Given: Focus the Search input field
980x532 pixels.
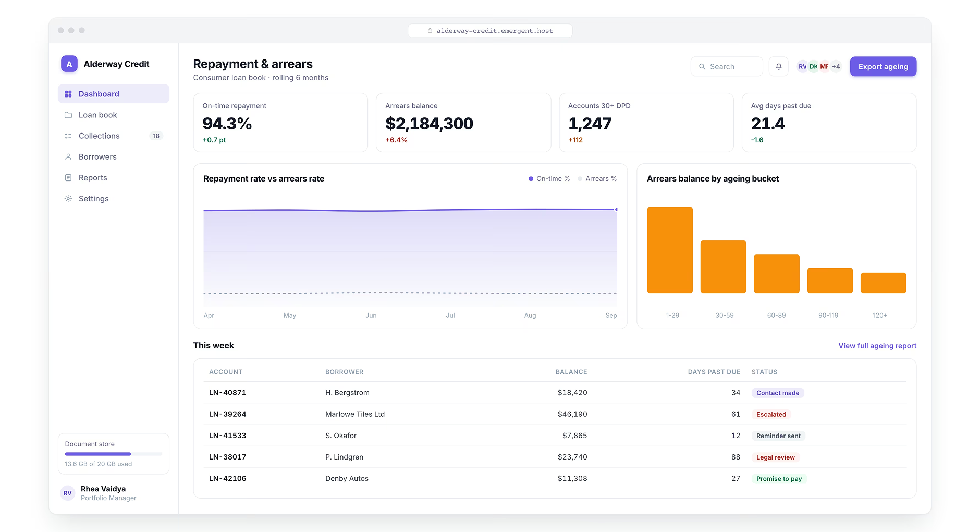Looking at the screenshot, I should (727, 66).
